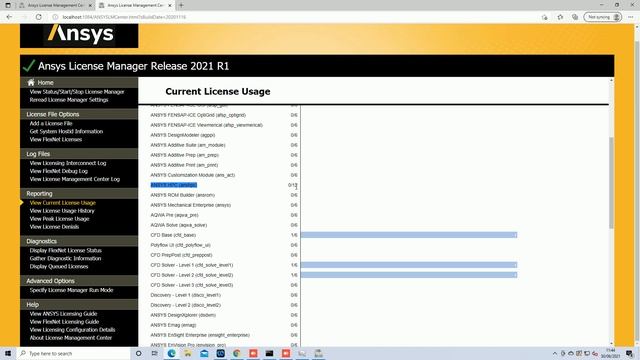Viewport: 640px width, 360px height.
Task: Click the Not syncing profile button
Action: coord(602,17)
